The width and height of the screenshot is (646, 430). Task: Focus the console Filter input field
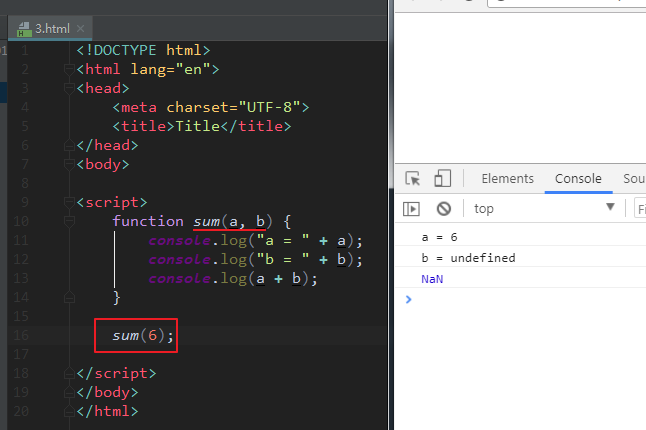click(640, 209)
